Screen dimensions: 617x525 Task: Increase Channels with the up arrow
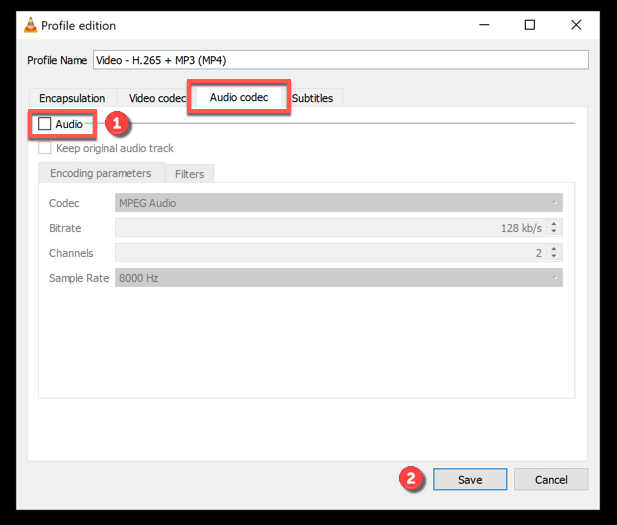(554, 249)
